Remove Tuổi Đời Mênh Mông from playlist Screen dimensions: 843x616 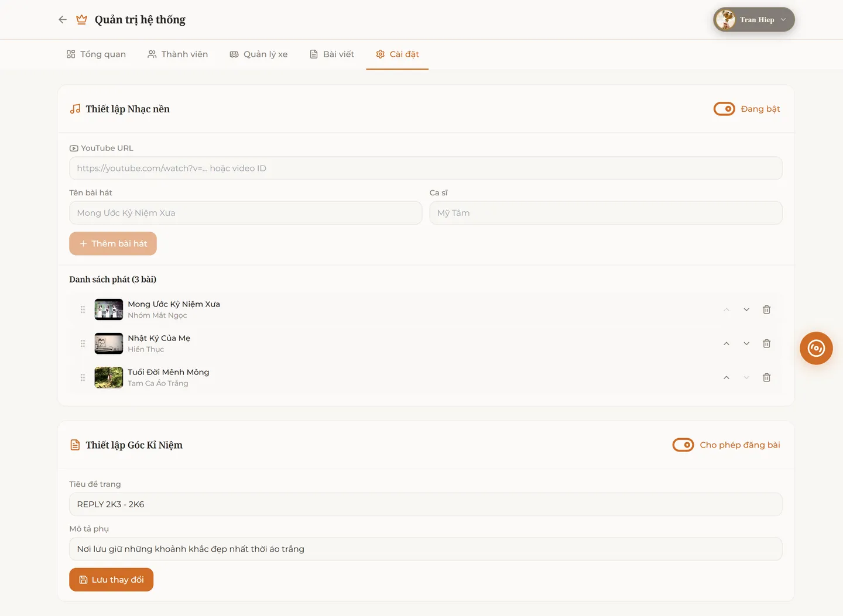[x=766, y=377]
